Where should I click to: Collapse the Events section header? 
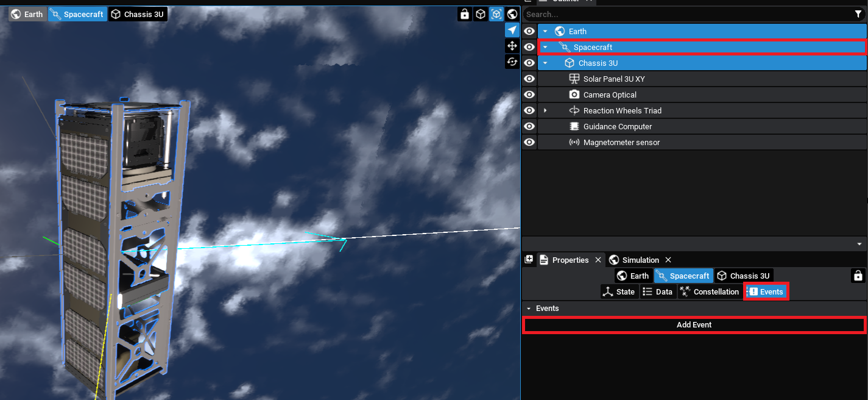point(529,309)
